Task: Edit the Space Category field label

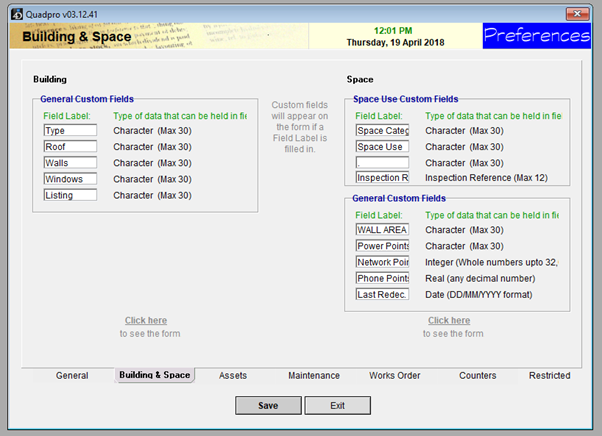Action: 382,130
